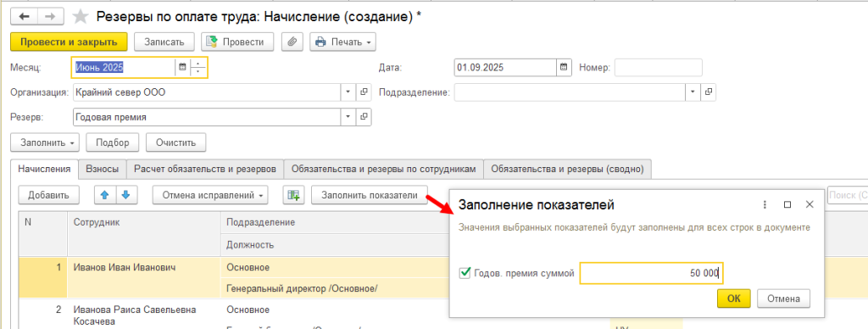Expand the Подразделение dropdown list
Screen dimensions: 868x329
click(693, 92)
